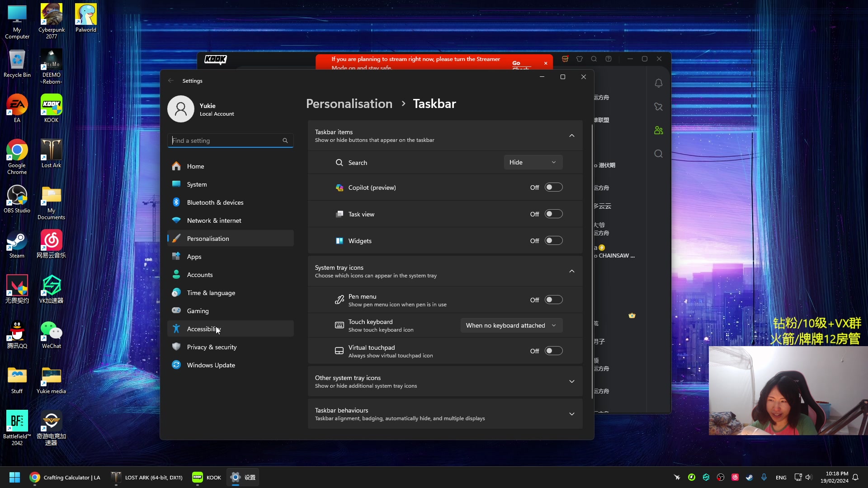Click the microphone icon in system tray
The height and width of the screenshot is (488, 868).
(764, 477)
